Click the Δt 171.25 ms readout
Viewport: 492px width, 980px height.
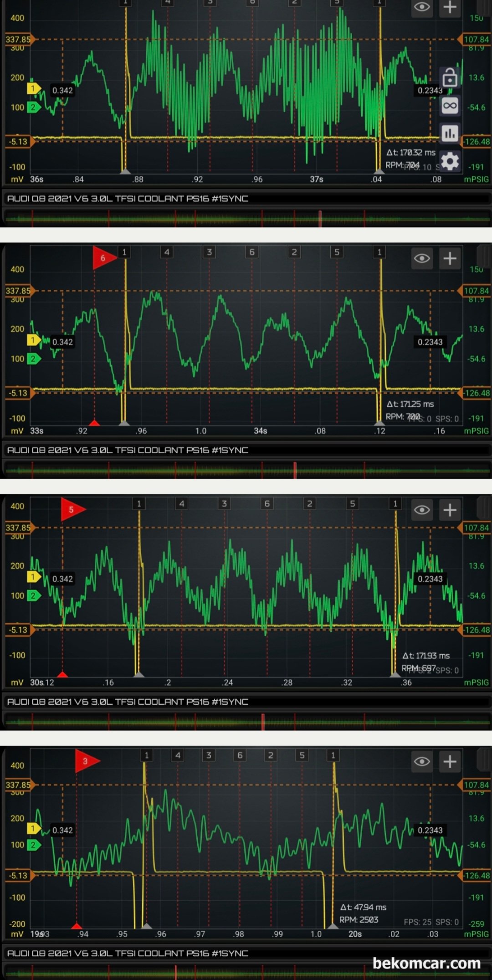[410, 404]
